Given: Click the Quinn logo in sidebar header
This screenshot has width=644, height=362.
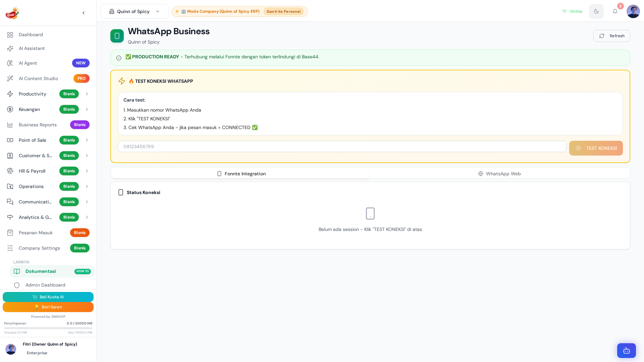Looking at the screenshot, I should (12, 13).
